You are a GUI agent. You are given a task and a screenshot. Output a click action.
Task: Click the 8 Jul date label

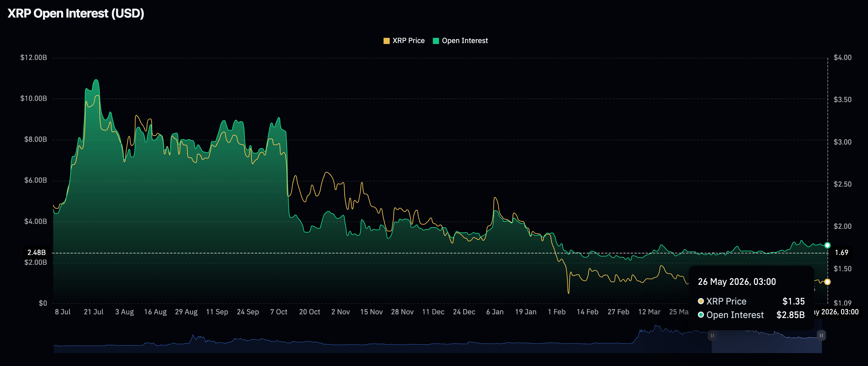tap(63, 312)
